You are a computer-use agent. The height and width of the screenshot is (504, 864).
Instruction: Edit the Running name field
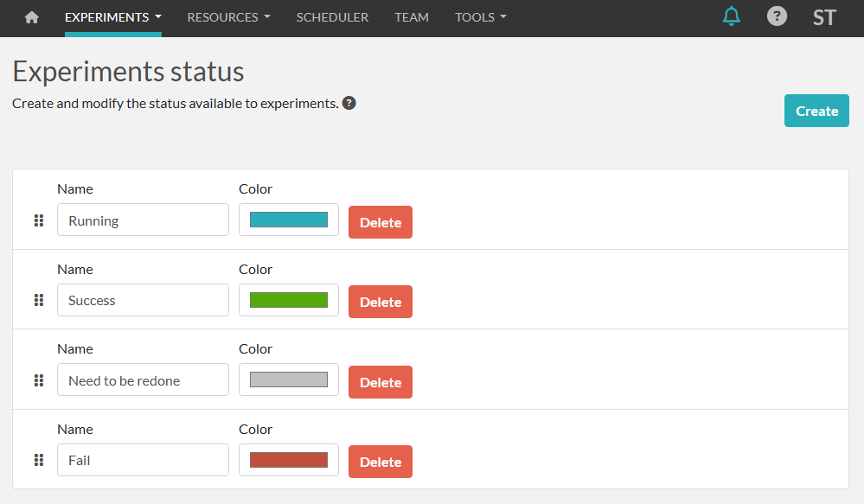[143, 220]
